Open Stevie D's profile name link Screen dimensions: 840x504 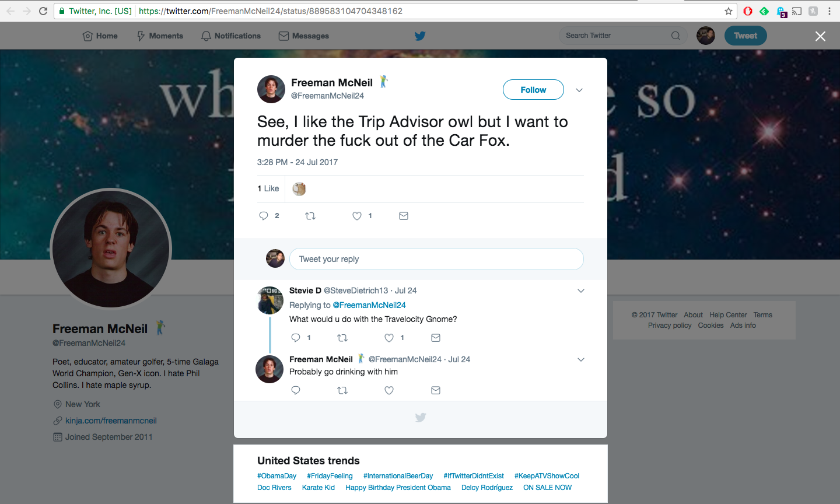click(305, 290)
